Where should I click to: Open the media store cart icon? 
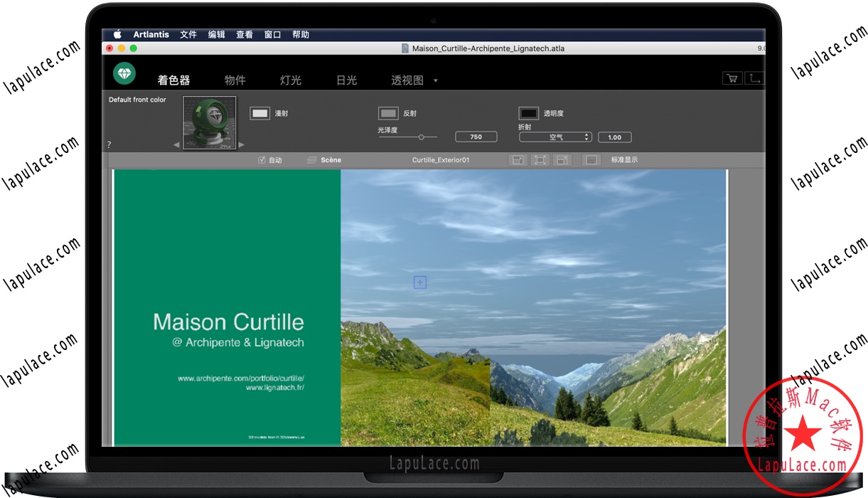tap(732, 78)
